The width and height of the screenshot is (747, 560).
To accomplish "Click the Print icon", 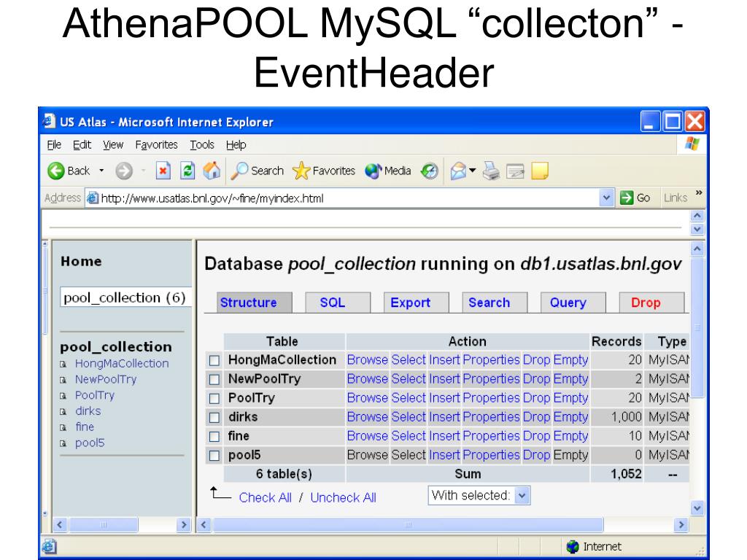I will coord(491,171).
